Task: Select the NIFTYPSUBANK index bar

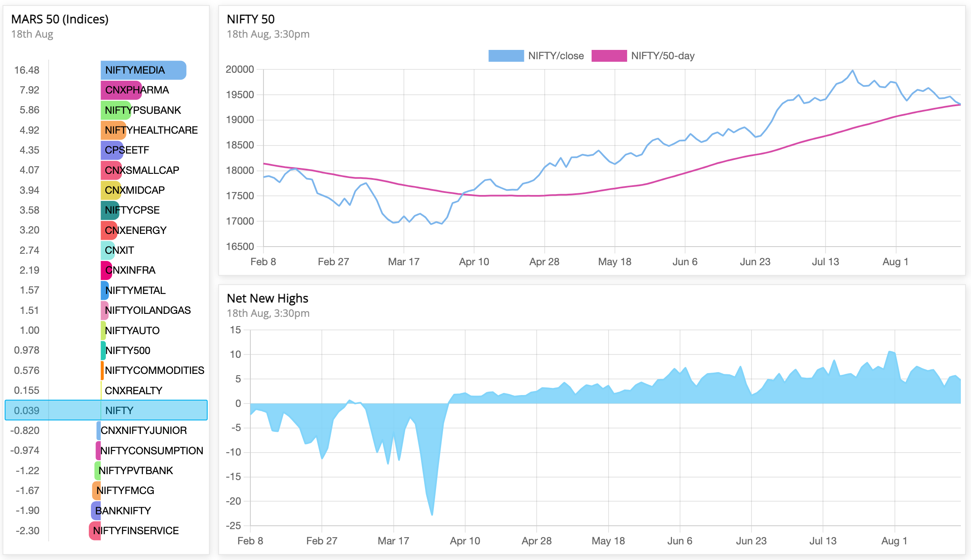Action: (115, 110)
